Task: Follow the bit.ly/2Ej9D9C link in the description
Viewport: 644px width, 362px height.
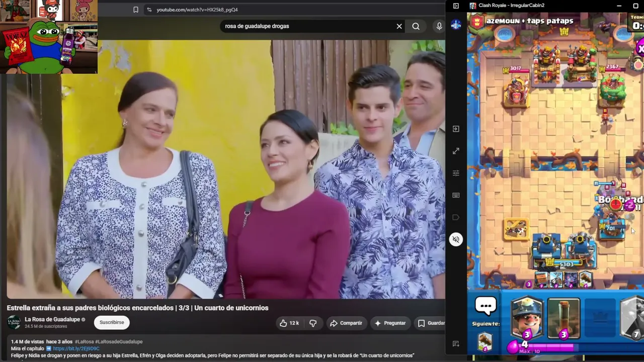Action: coord(76,348)
